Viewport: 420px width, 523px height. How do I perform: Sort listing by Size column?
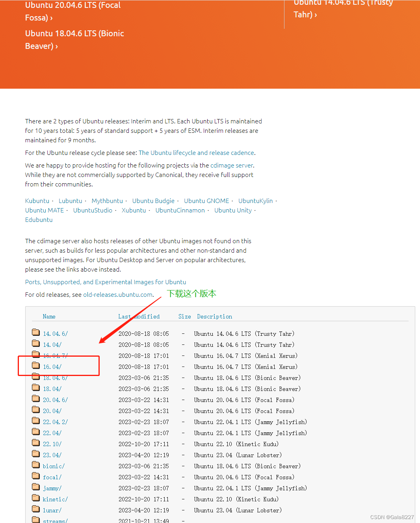coord(184,316)
